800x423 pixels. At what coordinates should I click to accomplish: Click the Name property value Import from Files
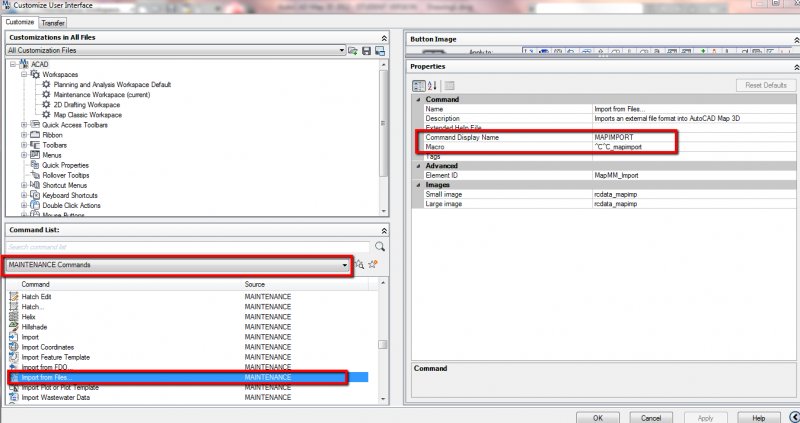(619, 109)
